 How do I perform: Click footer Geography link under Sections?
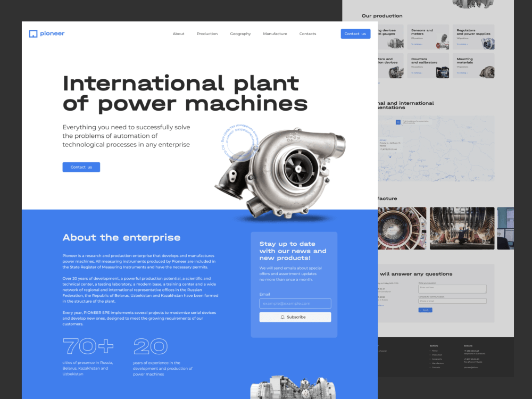[436, 359]
